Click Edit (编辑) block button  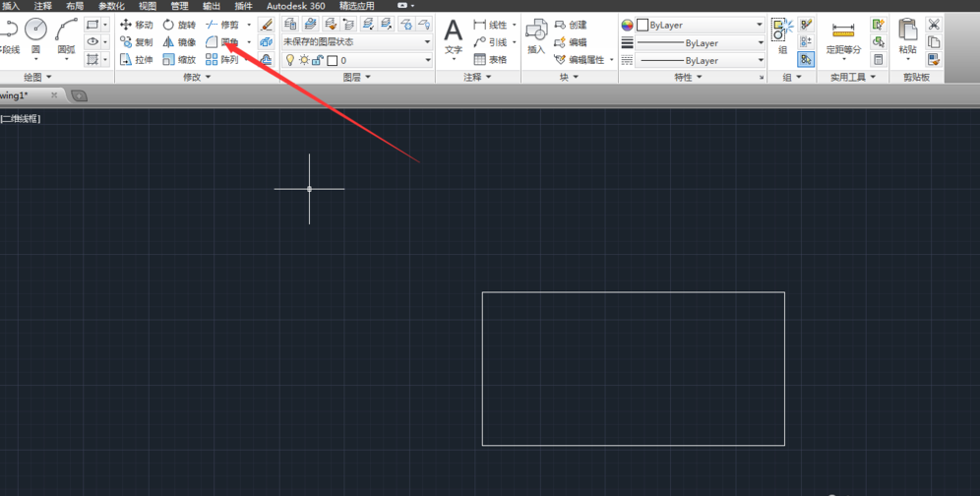(x=571, y=42)
